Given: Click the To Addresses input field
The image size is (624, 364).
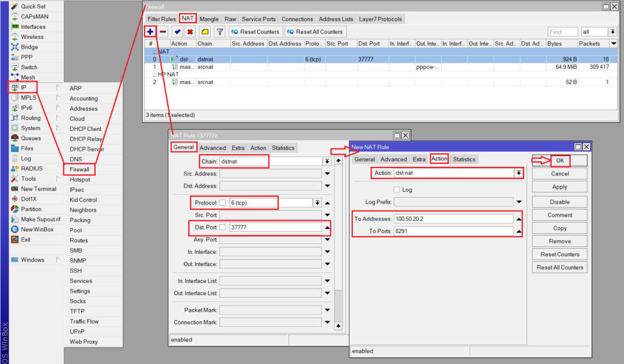Looking at the screenshot, I should coord(453,219).
